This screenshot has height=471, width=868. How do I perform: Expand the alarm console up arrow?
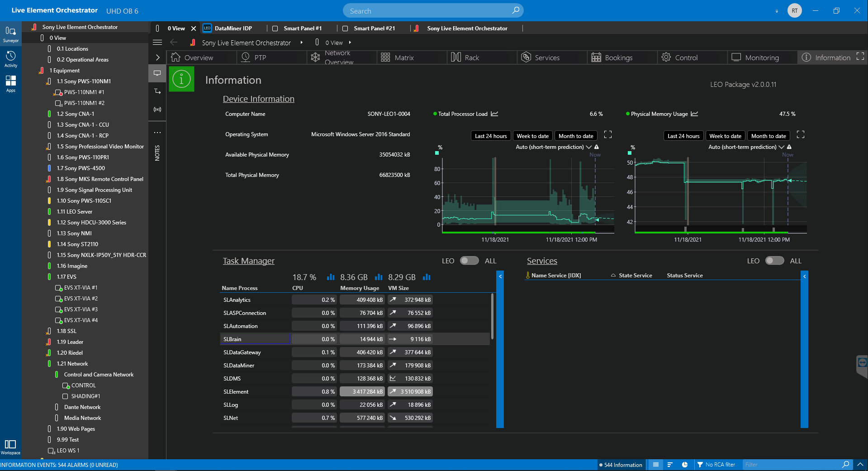coord(860,465)
